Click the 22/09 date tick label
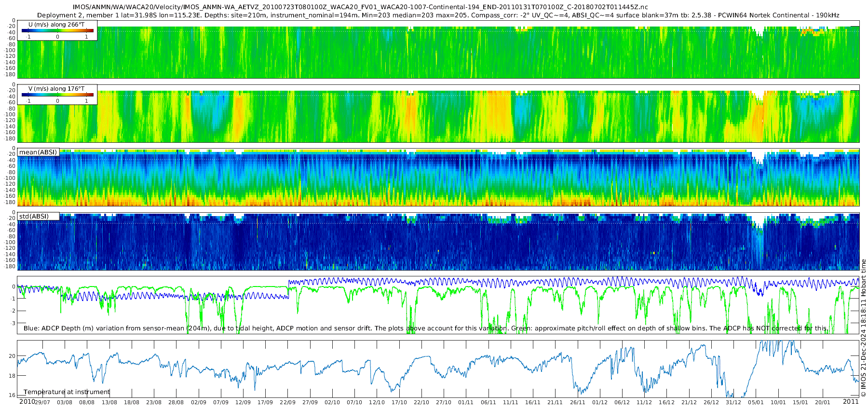 pos(288,403)
